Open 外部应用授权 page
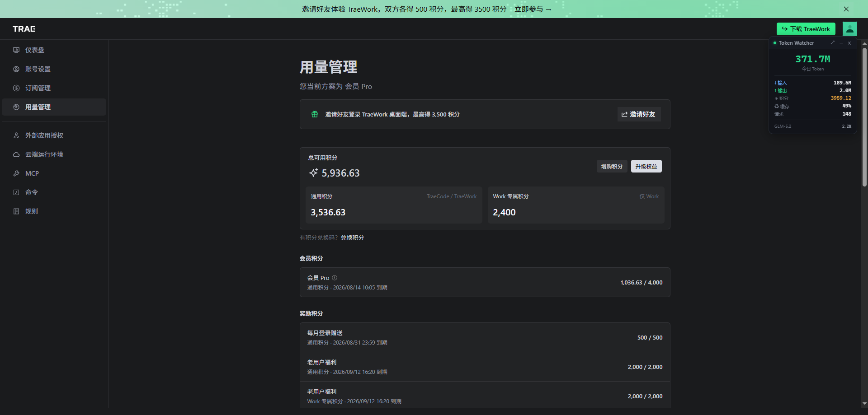 coord(54,135)
